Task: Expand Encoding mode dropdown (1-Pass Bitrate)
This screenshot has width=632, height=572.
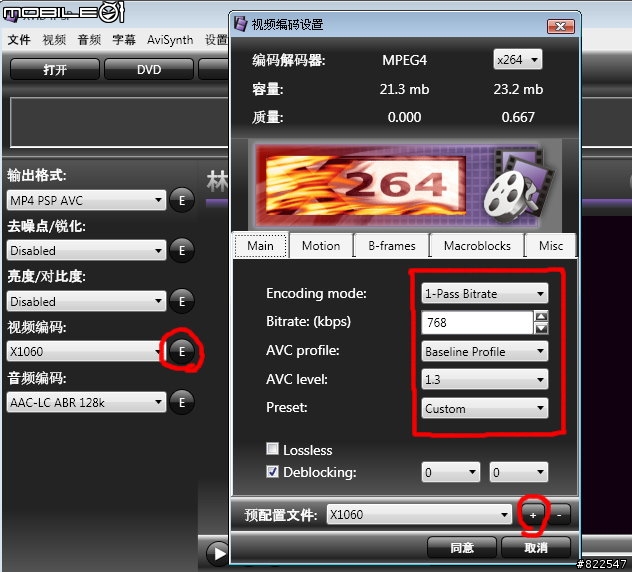Action: click(x=484, y=293)
